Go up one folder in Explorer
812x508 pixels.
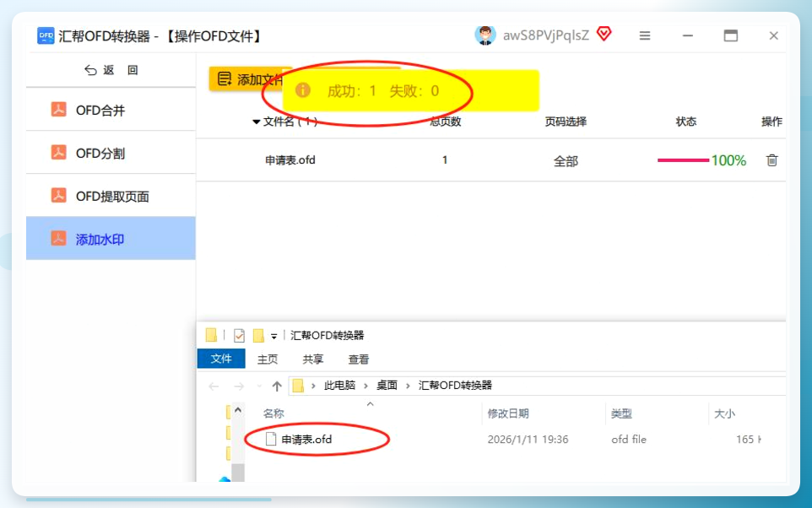point(277,386)
